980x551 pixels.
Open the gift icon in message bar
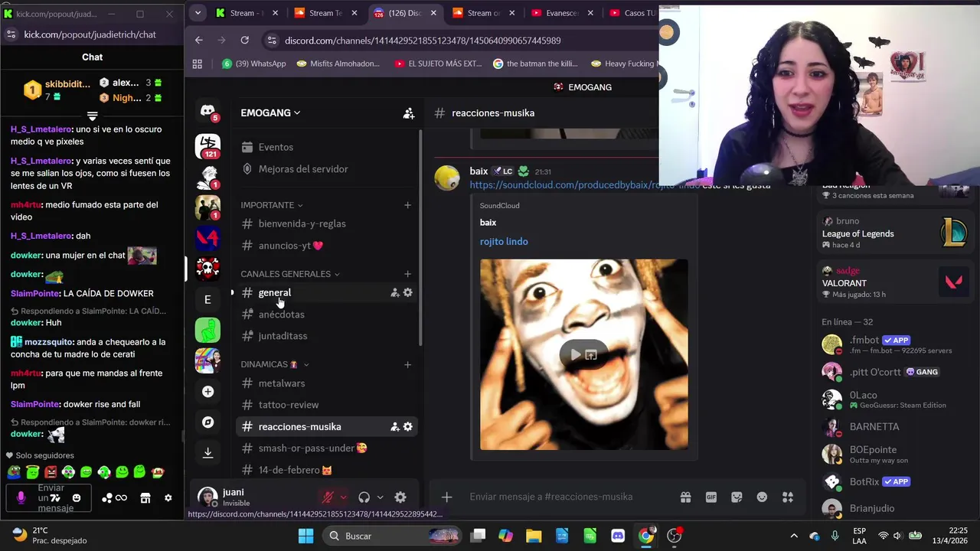coord(685,497)
